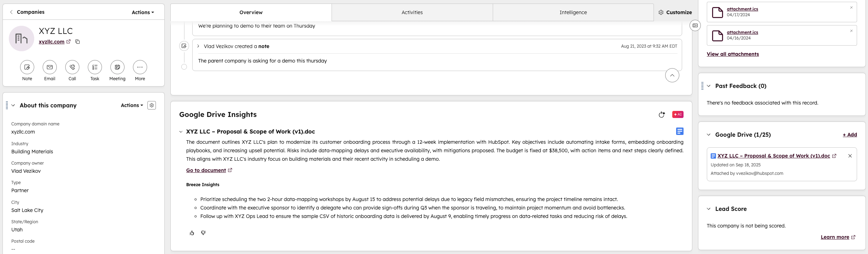The width and height of the screenshot is (868, 254).
Task: Collapse the About this company section
Action: pyautogui.click(x=13, y=105)
